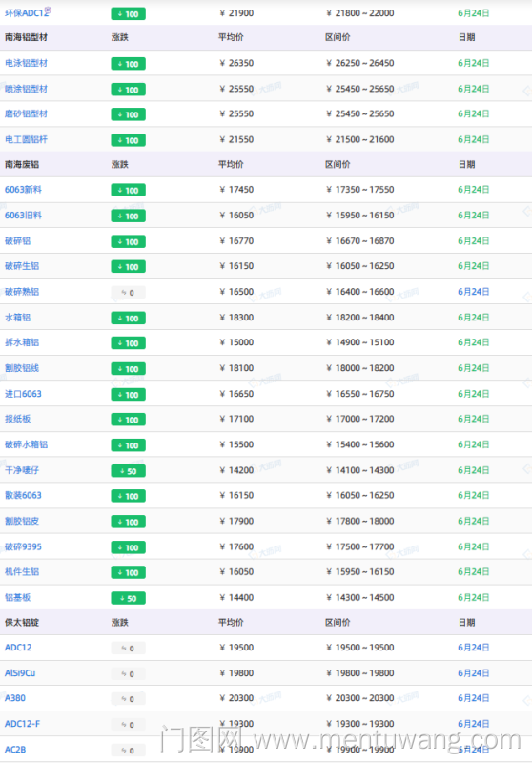
Task: Open the 水箱铝 link
Action: click(17, 318)
